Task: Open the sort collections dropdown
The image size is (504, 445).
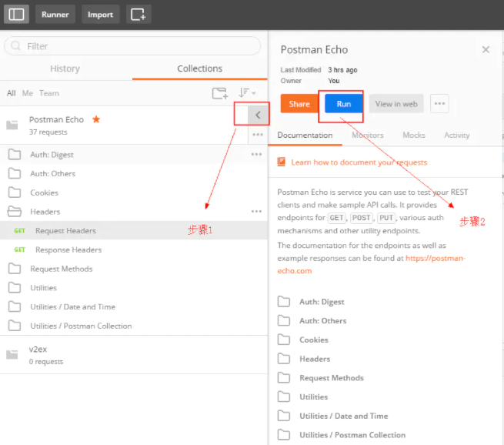Action: tap(247, 93)
